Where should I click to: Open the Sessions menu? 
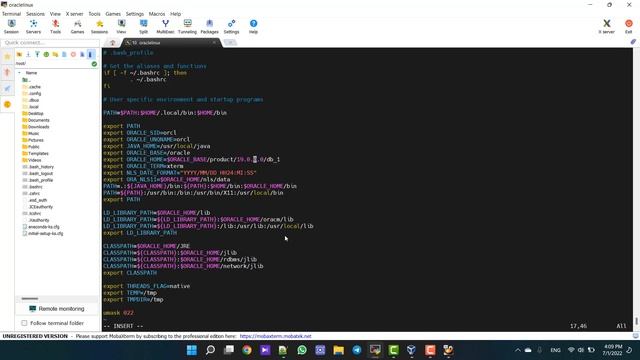[x=36, y=14]
